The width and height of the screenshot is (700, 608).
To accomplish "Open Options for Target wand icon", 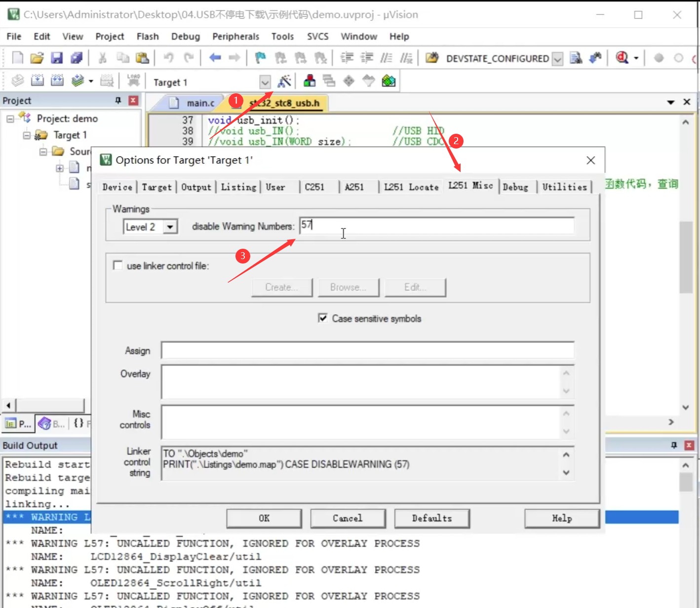I will 284,81.
